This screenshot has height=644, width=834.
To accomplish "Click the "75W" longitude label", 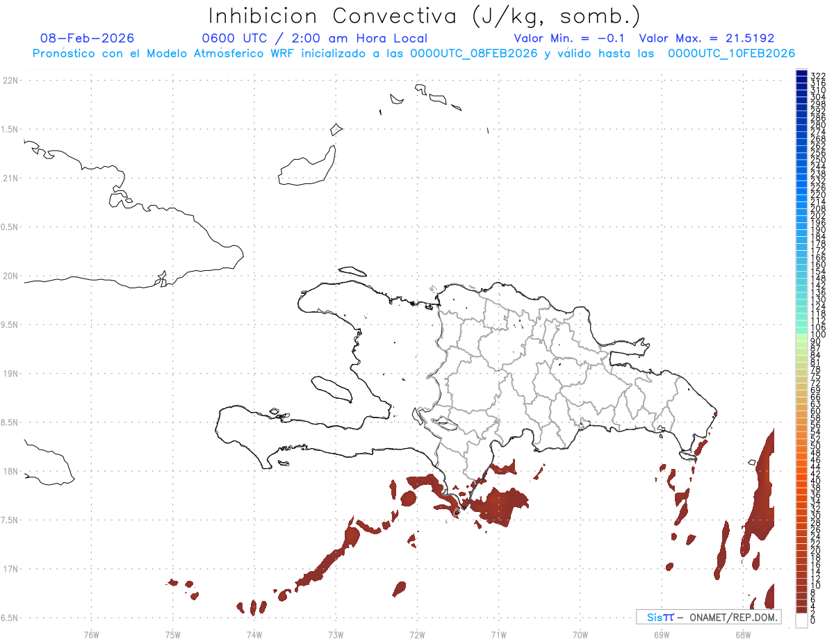I will pos(172,634).
